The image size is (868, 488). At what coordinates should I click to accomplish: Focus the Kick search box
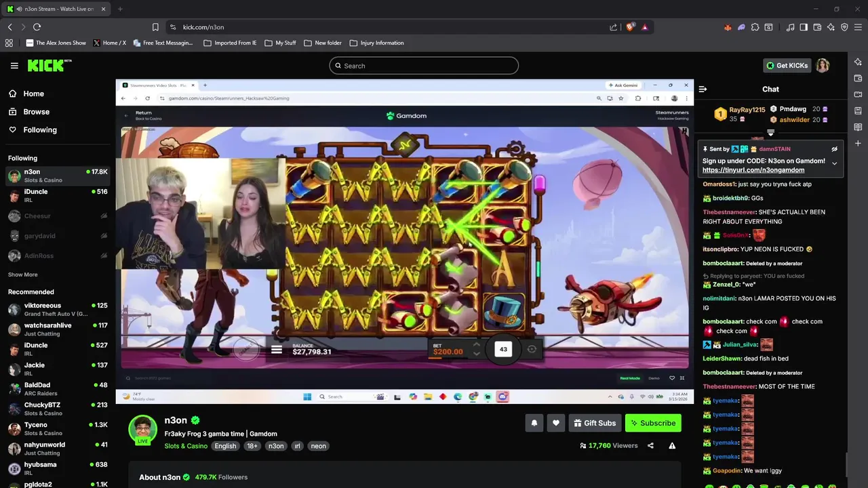[x=424, y=66]
